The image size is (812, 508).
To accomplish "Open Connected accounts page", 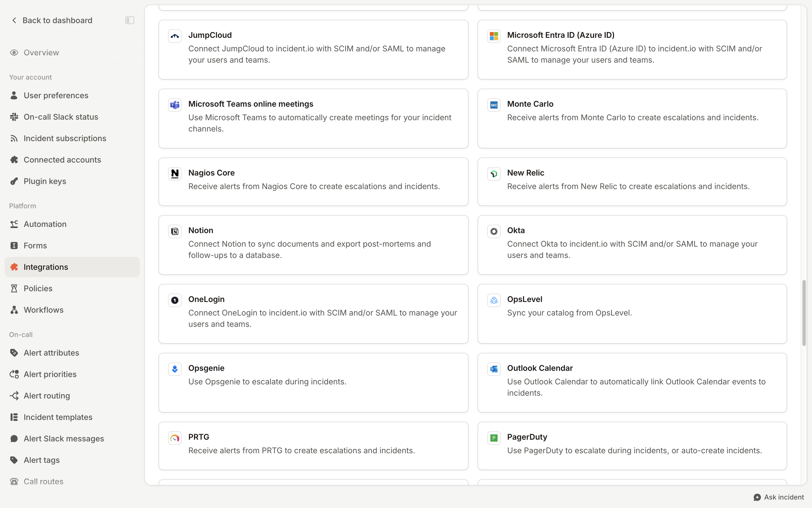I will click(x=72, y=159).
